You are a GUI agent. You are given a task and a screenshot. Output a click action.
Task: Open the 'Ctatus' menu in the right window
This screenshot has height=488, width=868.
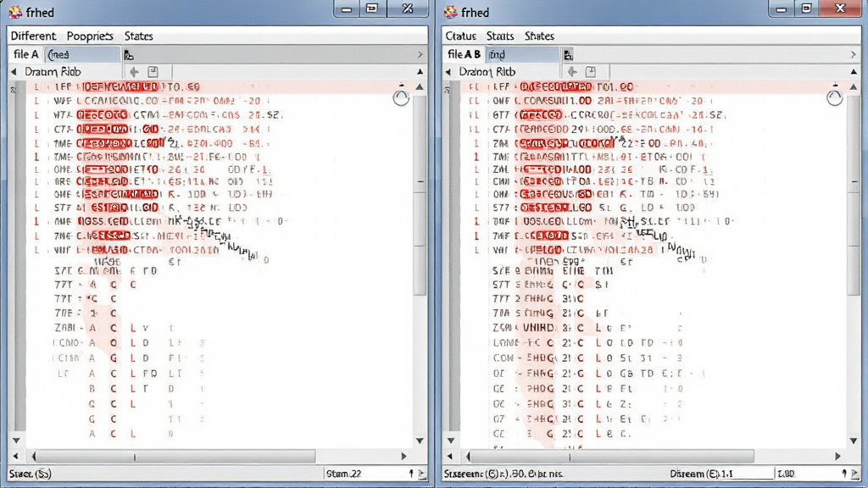coord(460,36)
